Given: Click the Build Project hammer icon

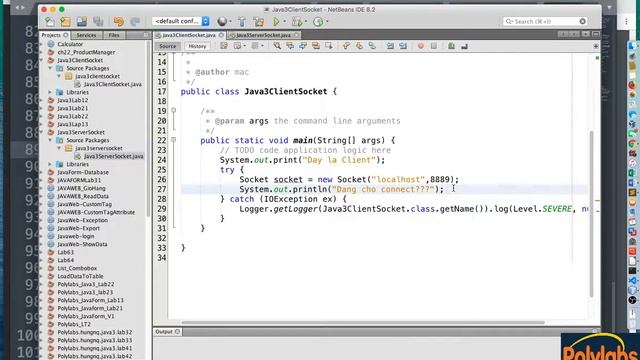Looking at the screenshot, I should click(x=242, y=22).
